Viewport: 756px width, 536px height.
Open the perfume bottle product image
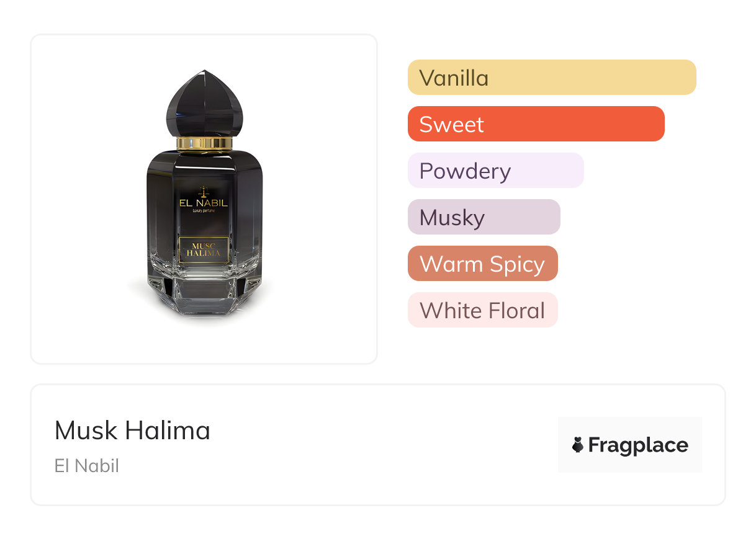click(204, 199)
